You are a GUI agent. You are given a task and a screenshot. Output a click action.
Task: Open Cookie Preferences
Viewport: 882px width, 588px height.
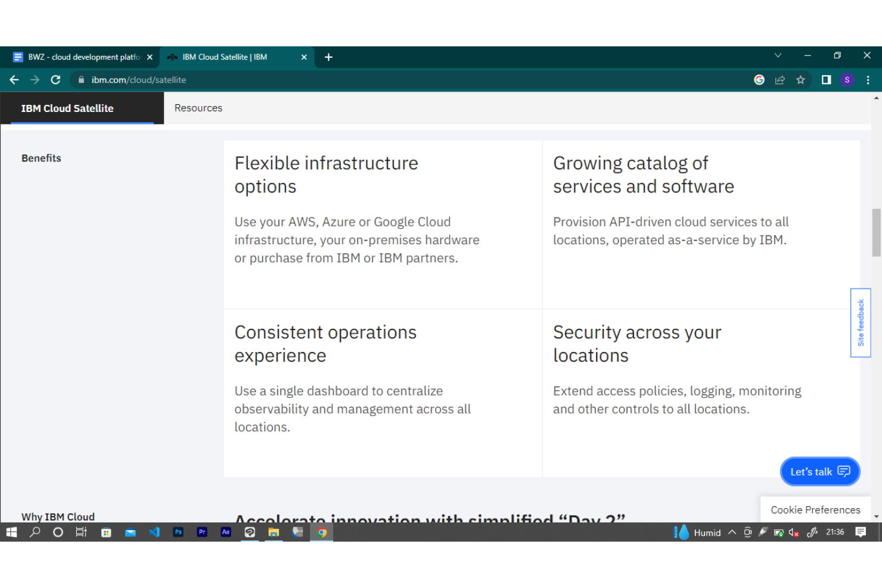pos(815,509)
